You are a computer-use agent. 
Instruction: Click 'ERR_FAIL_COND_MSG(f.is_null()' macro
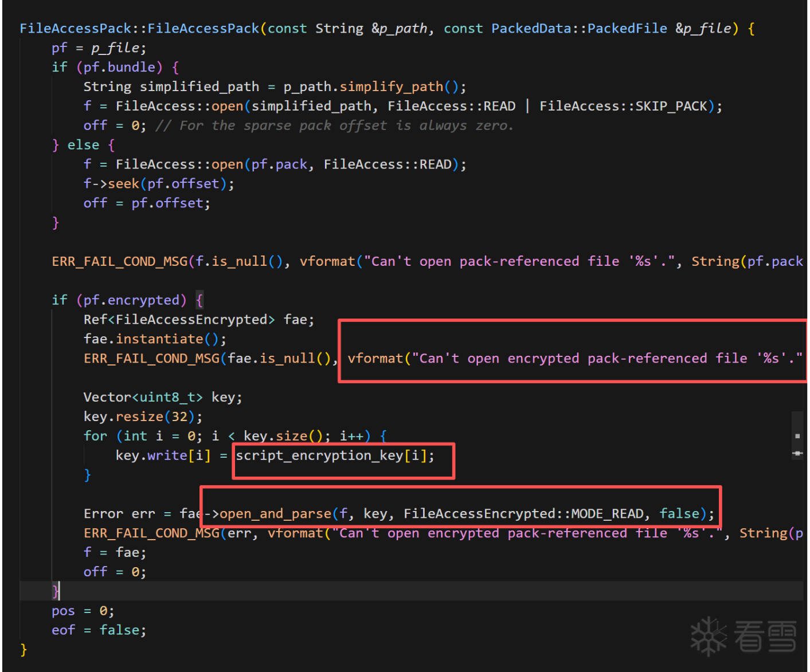click(167, 261)
